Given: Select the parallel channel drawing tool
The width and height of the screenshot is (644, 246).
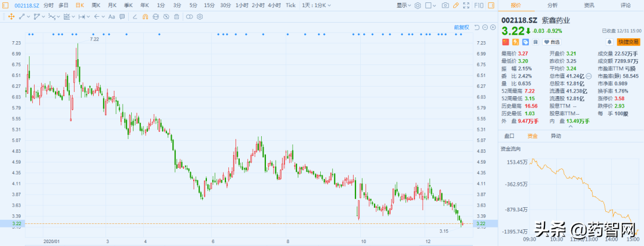Looking at the screenshot, I should pyautogui.click(x=36, y=17).
